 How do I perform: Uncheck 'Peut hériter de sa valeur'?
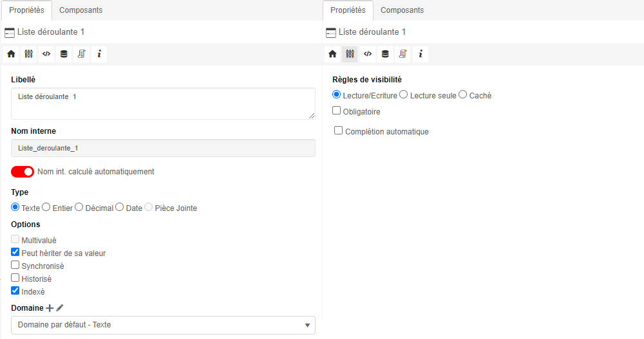coord(15,253)
